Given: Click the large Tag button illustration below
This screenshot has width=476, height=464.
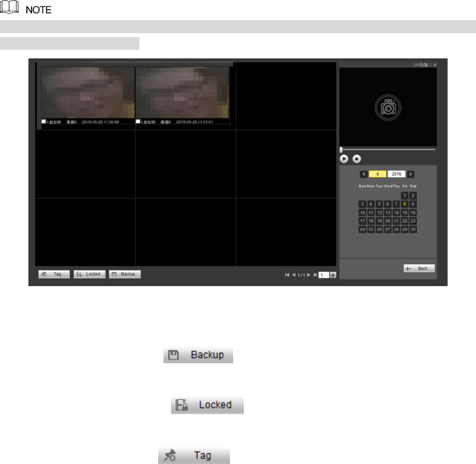Looking at the screenshot, I should [x=194, y=455].
